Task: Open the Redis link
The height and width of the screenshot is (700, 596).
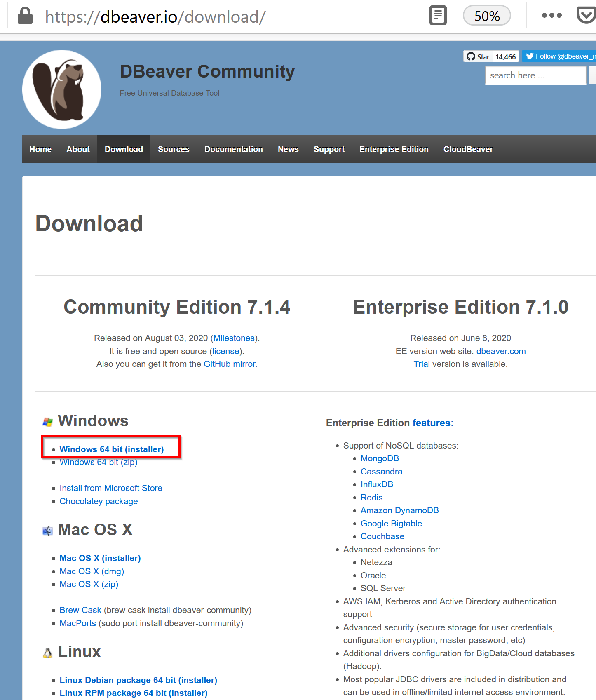Action: pyautogui.click(x=371, y=498)
